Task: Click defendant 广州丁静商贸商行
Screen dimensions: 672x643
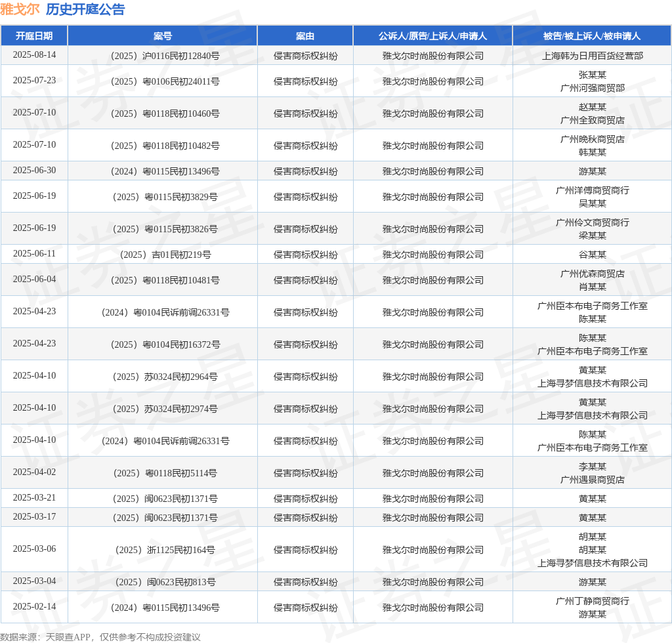Action: coord(593,601)
